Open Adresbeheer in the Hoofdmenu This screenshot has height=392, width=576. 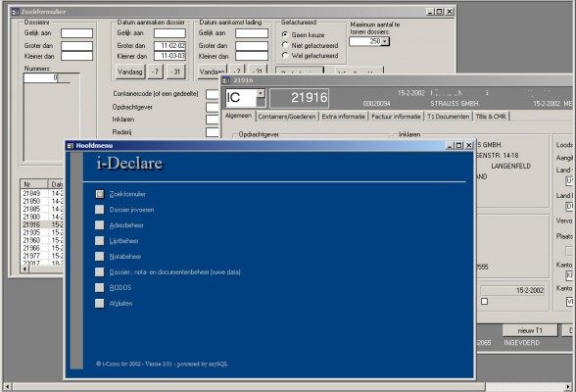pyautogui.click(x=100, y=225)
